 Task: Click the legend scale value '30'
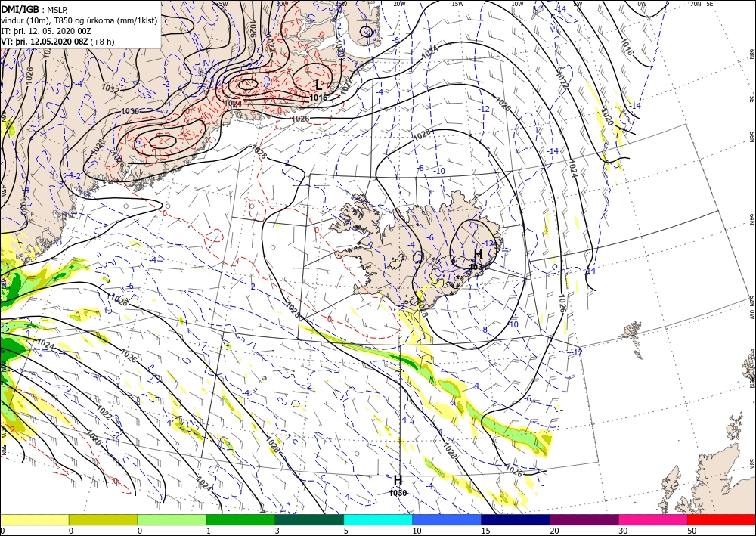click(x=623, y=531)
